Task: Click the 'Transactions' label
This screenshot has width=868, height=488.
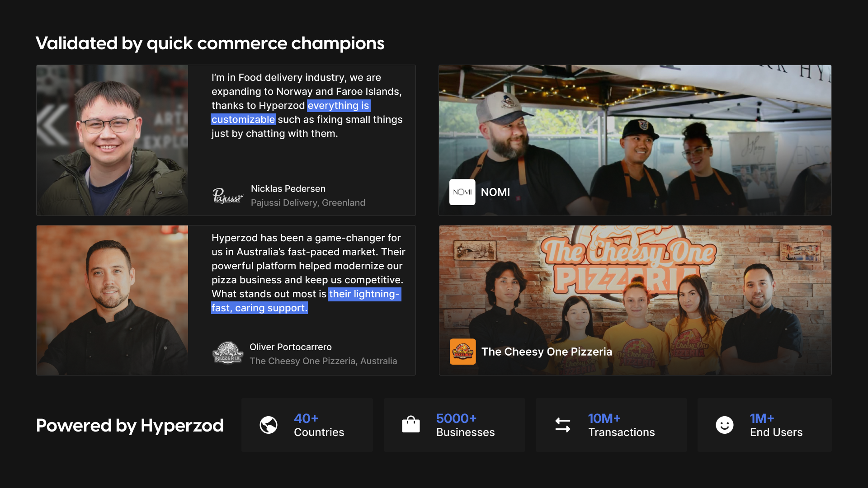Action: click(x=622, y=432)
